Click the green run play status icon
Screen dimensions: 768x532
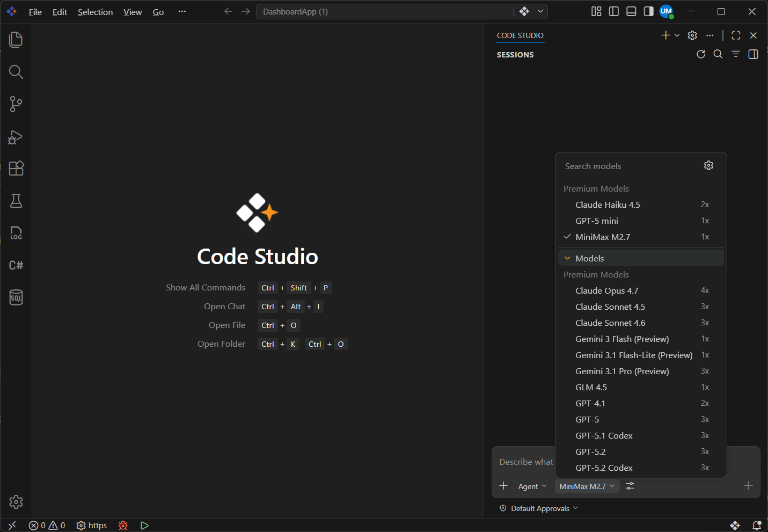[x=144, y=526]
